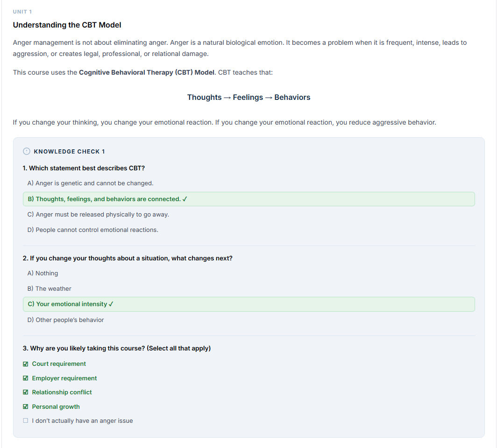Click question 3 "Why are you likely taking this course"
497x448 pixels.
tap(116, 349)
